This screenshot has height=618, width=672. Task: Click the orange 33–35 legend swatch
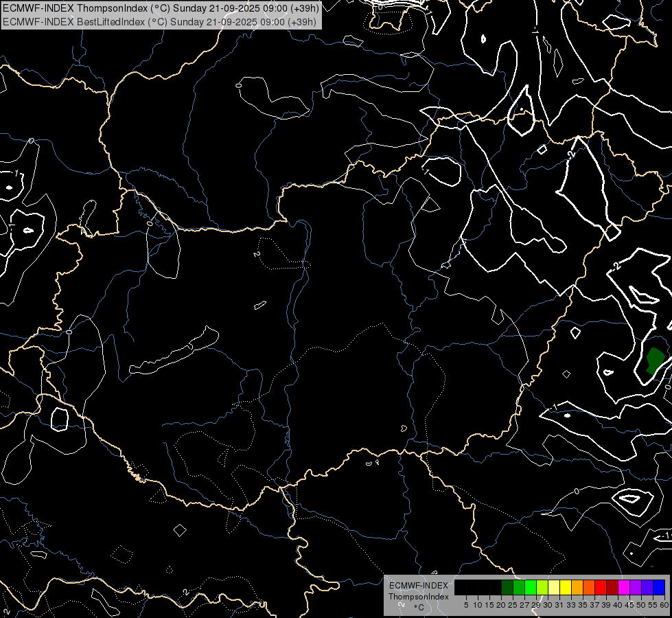pos(577,587)
